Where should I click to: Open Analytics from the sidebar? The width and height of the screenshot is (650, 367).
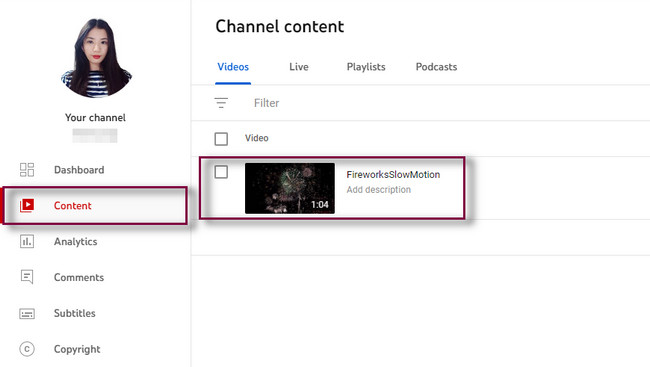click(75, 241)
